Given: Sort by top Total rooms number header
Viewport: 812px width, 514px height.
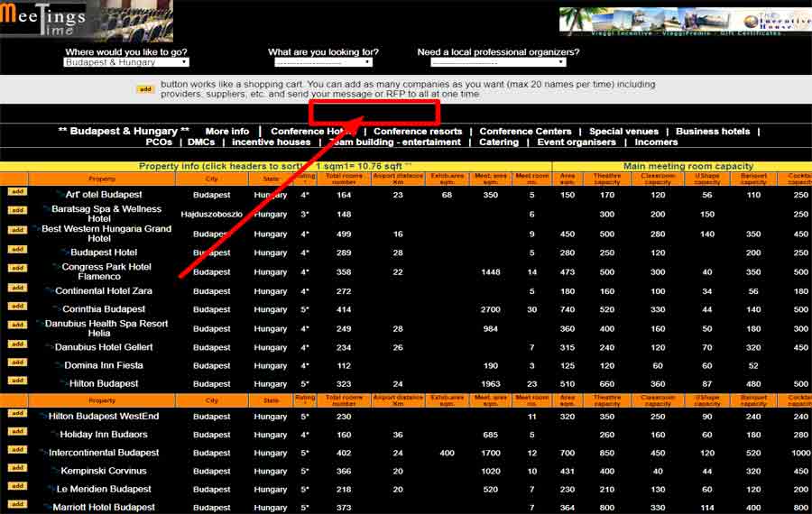Looking at the screenshot, I should click(344, 179).
